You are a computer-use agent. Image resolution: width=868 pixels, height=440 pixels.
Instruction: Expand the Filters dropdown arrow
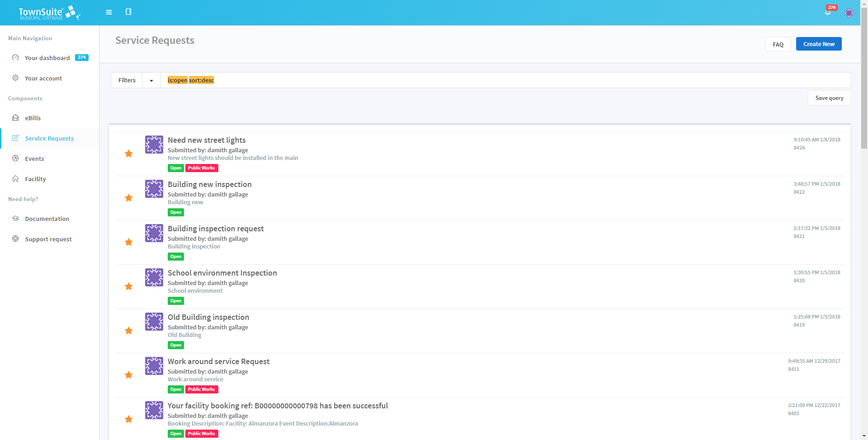[x=151, y=80]
